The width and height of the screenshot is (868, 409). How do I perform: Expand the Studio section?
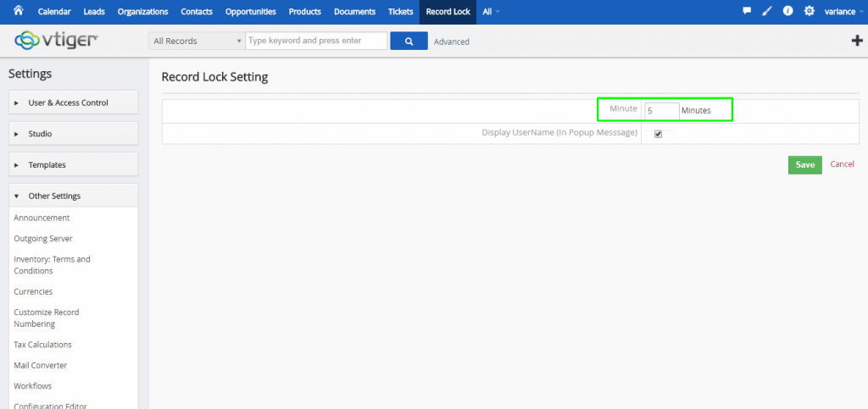tap(74, 134)
